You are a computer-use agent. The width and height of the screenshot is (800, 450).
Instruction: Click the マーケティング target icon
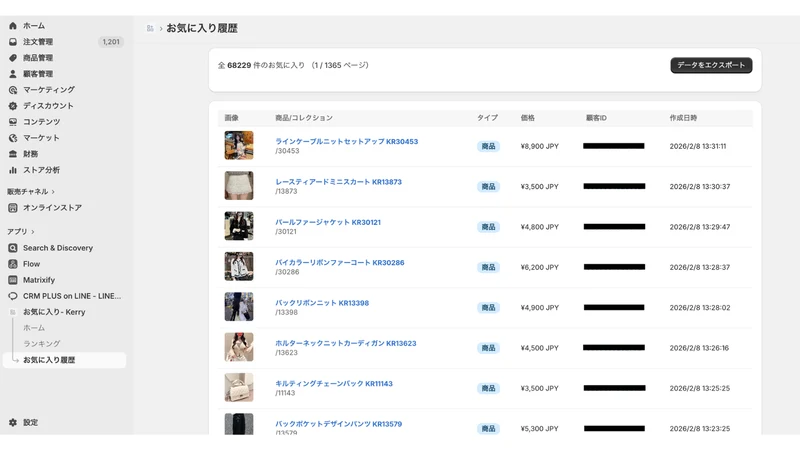[x=13, y=90]
